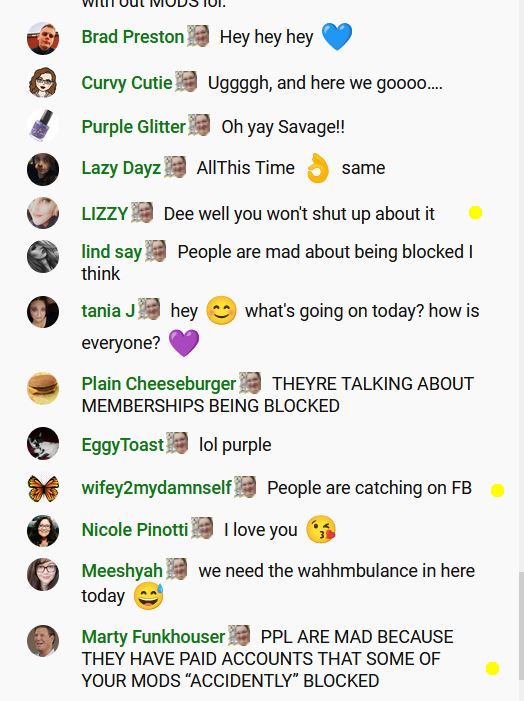Click Meeshyah's avatar with glasses
This screenshot has height=701, width=524.
pos(43,574)
